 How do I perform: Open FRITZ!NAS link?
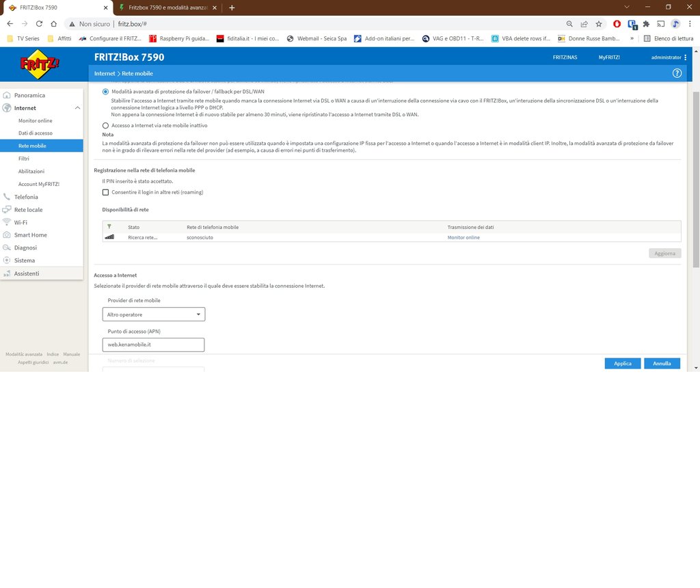tap(565, 57)
